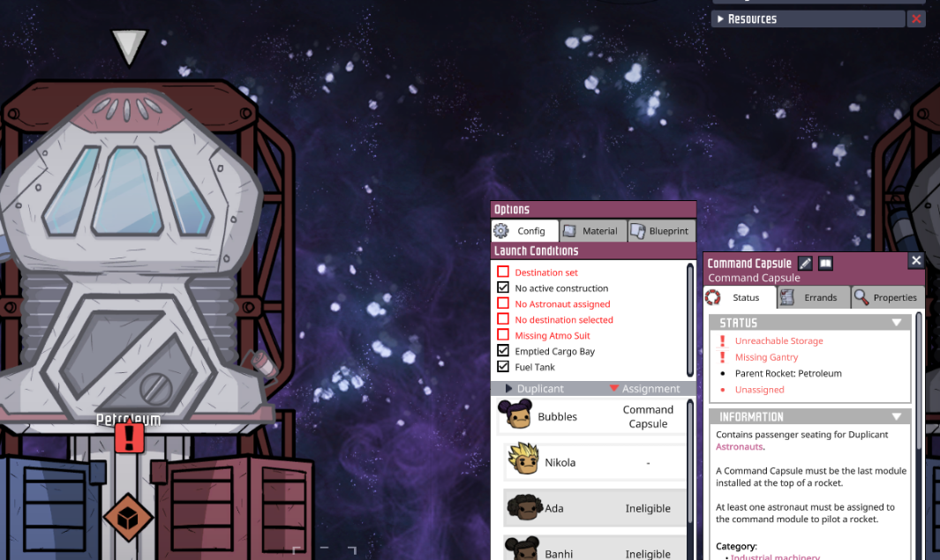Screen dimensions: 940x560
Task: Expand the Resources panel arrow
Action: 720,19
